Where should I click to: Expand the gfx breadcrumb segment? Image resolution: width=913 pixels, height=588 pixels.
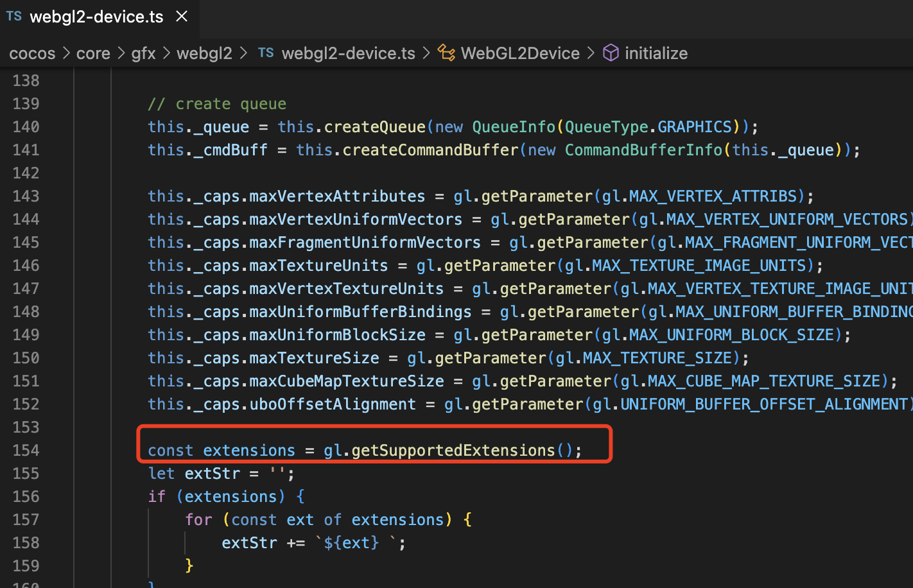pyautogui.click(x=143, y=53)
